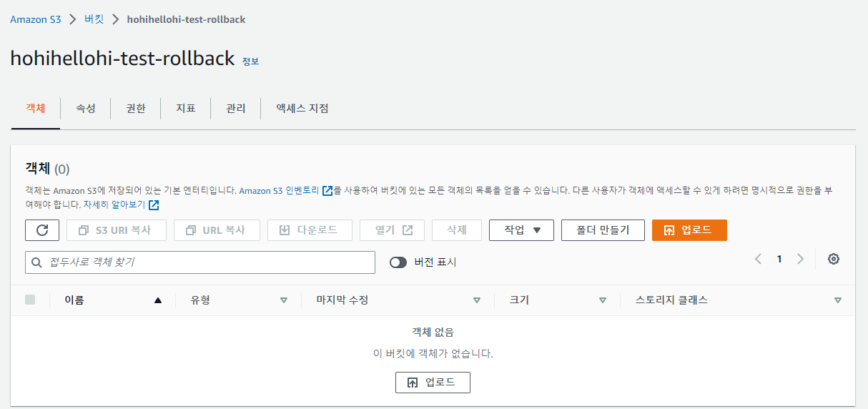The height and width of the screenshot is (409, 868).
Task: Click the refresh objects icon button
Action: pos(42,230)
